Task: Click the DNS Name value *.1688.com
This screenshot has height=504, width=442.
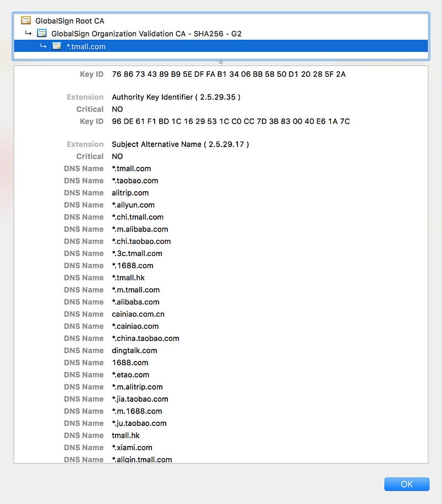Action: pos(133,266)
